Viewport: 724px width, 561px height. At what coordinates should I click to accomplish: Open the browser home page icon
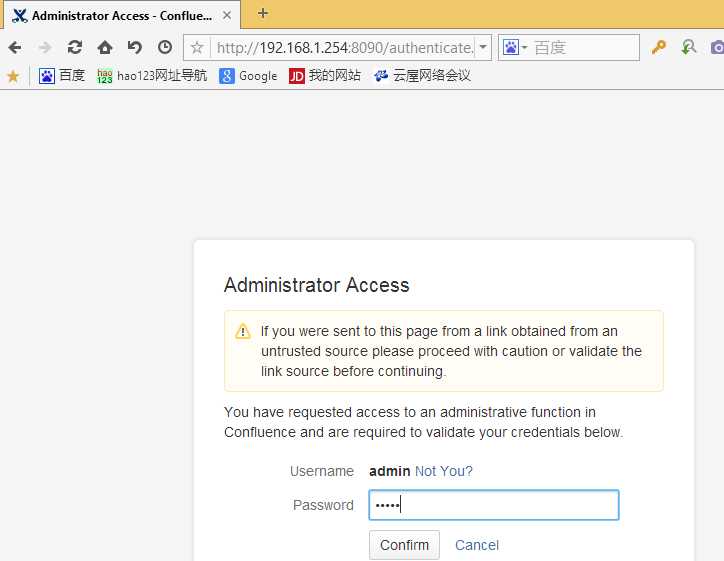pos(105,47)
